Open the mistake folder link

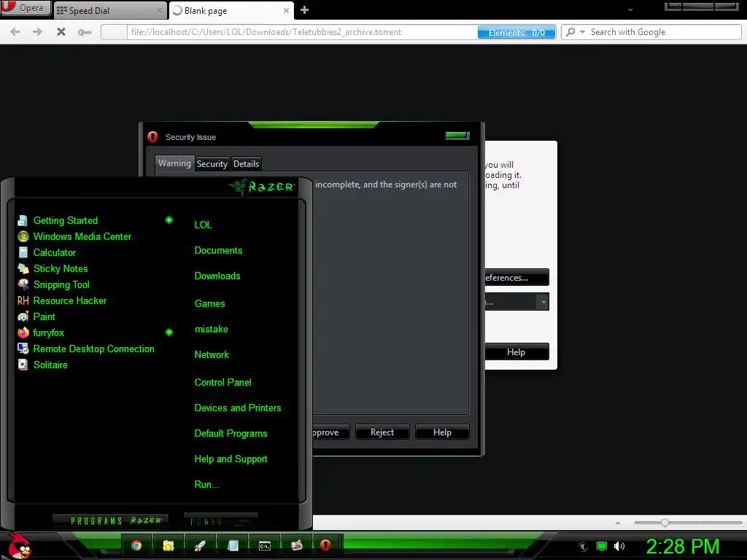coord(211,330)
